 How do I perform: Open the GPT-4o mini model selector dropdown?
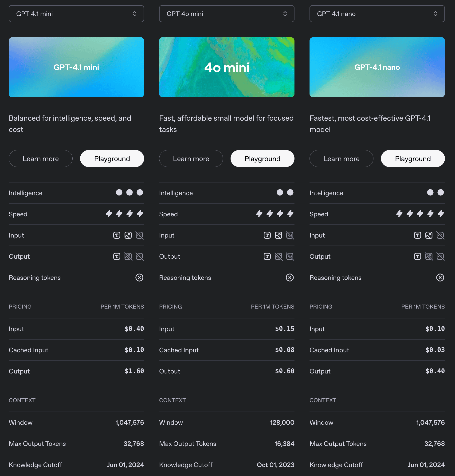pyautogui.click(x=227, y=14)
